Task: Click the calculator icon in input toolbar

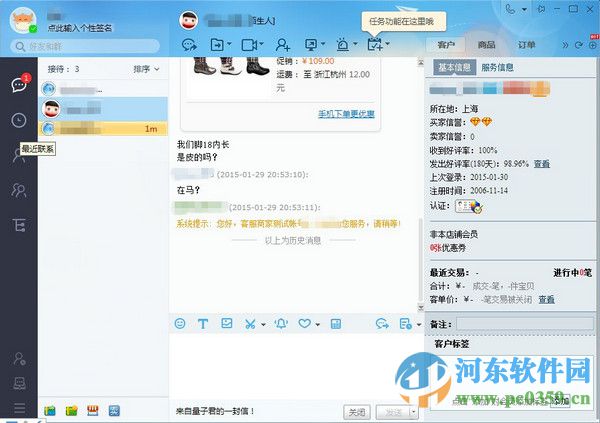Action: click(336, 324)
